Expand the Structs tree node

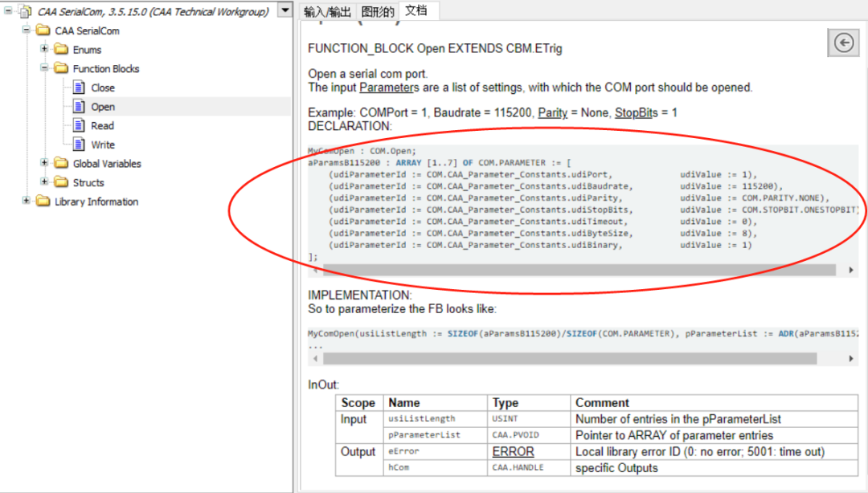click(x=45, y=183)
